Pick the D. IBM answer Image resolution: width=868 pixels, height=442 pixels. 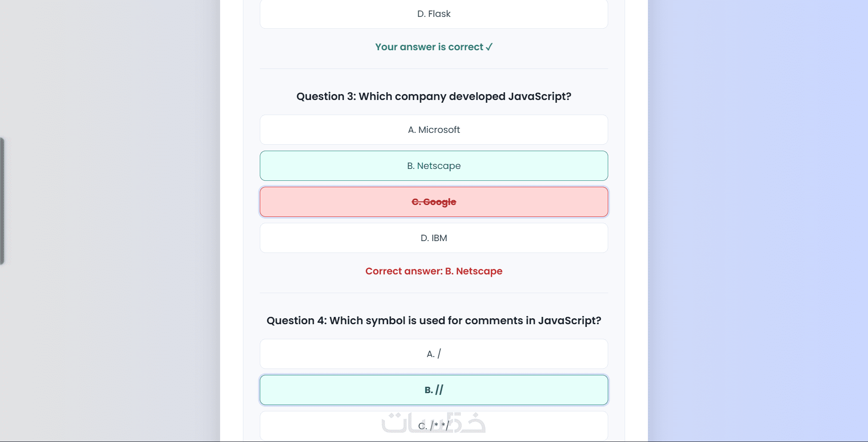point(434,238)
